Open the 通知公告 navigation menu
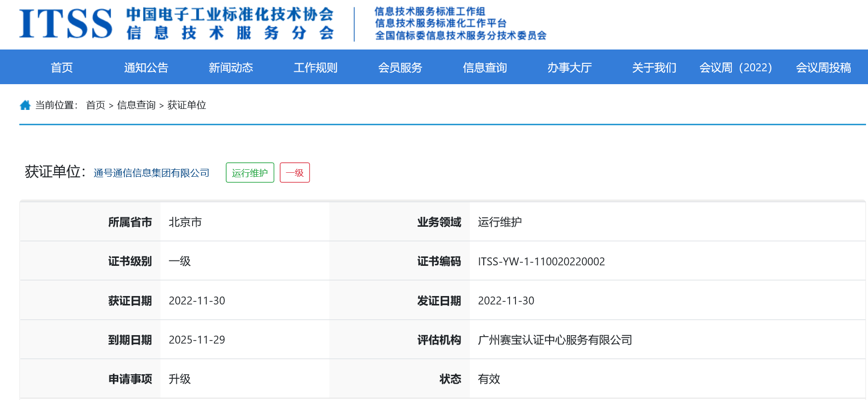Viewport: 868px width, 400px height. (147, 67)
